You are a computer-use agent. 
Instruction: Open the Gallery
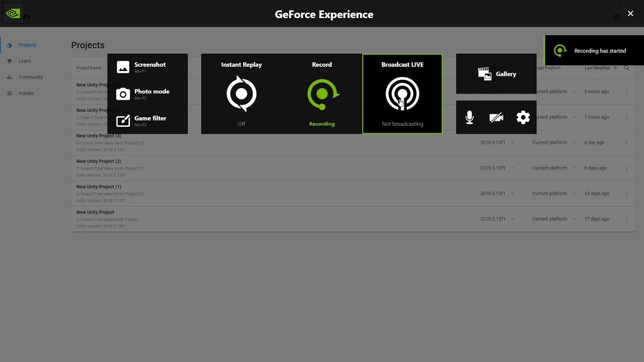(496, 74)
